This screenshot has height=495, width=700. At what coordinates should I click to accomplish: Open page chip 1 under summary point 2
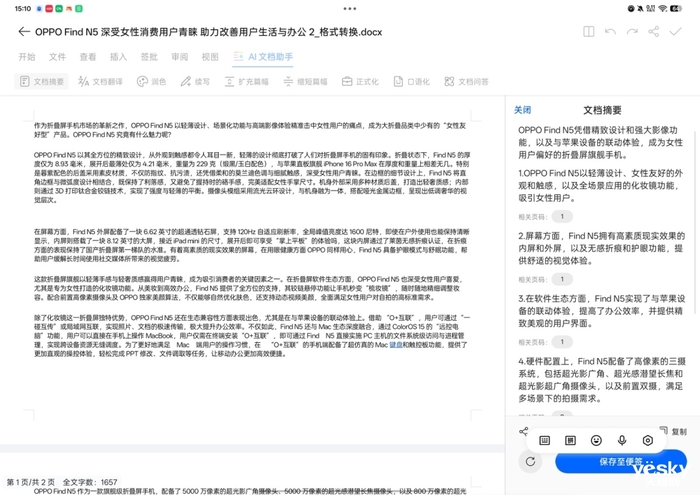click(x=562, y=279)
